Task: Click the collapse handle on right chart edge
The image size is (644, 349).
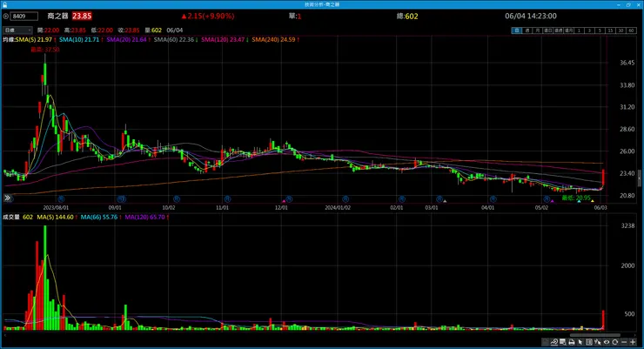Action: click(x=639, y=178)
